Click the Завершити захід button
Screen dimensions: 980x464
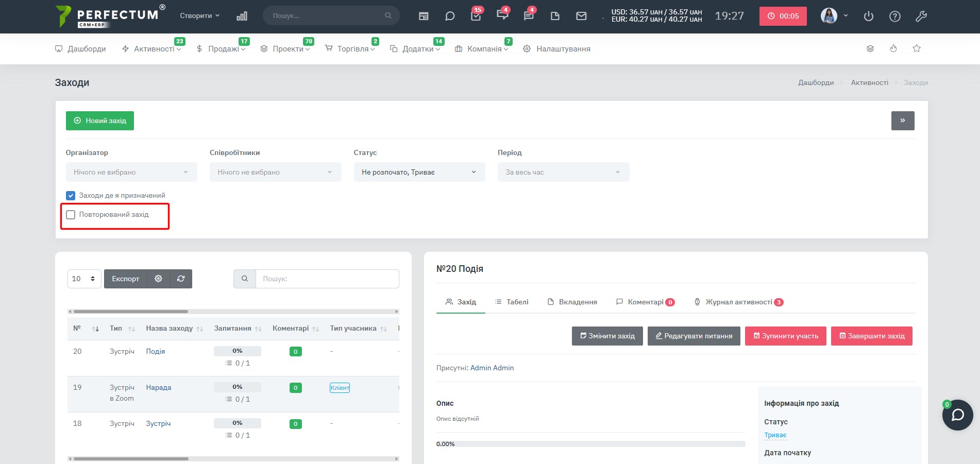click(872, 336)
